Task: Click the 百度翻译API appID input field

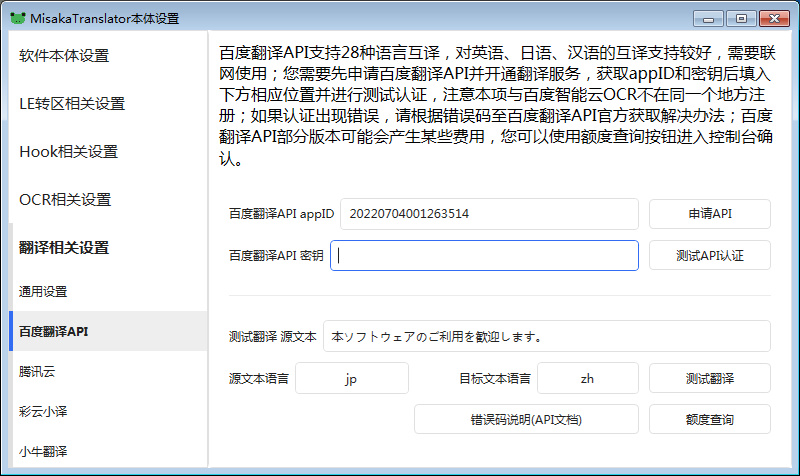Action: [x=489, y=214]
